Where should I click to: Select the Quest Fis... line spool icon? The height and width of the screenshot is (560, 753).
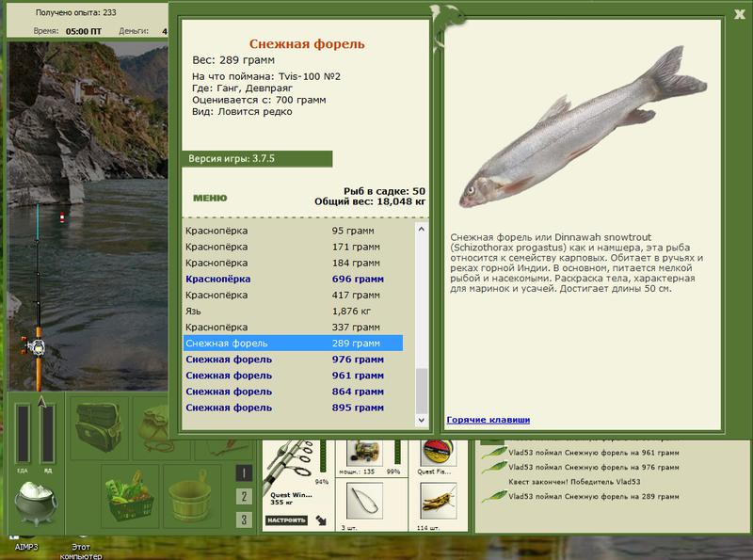[x=437, y=453]
